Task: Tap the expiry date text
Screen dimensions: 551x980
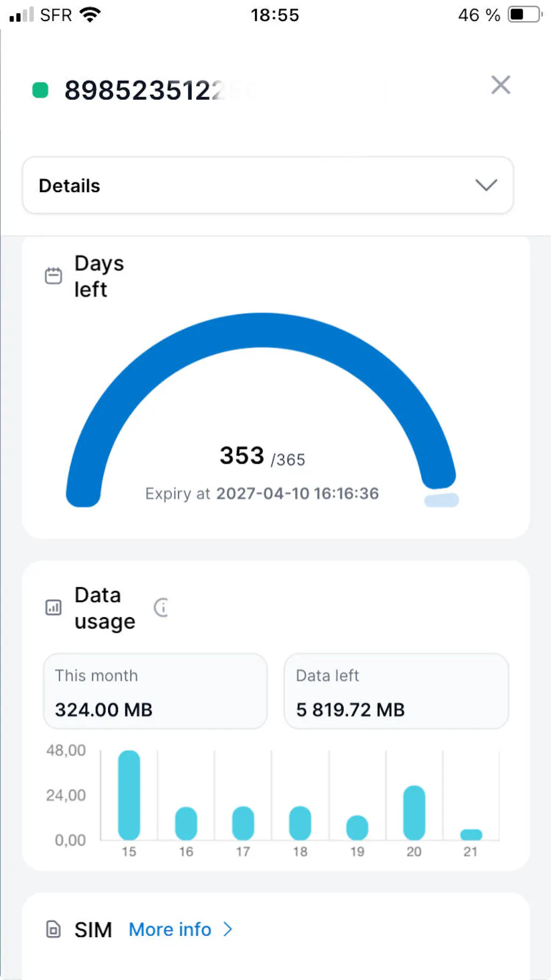Action: click(x=262, y=493)
